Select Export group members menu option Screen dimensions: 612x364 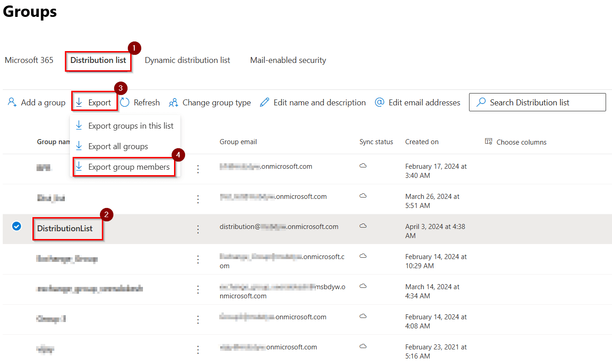128,167
